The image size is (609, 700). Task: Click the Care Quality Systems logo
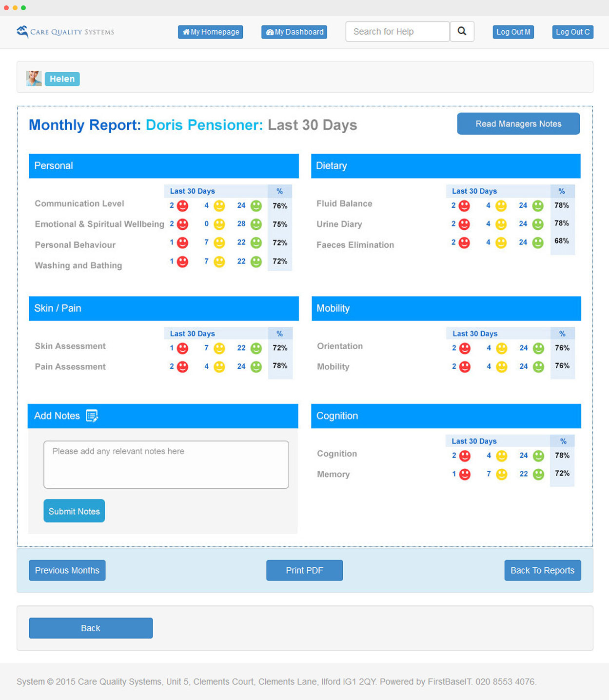(x=65, y=32)
